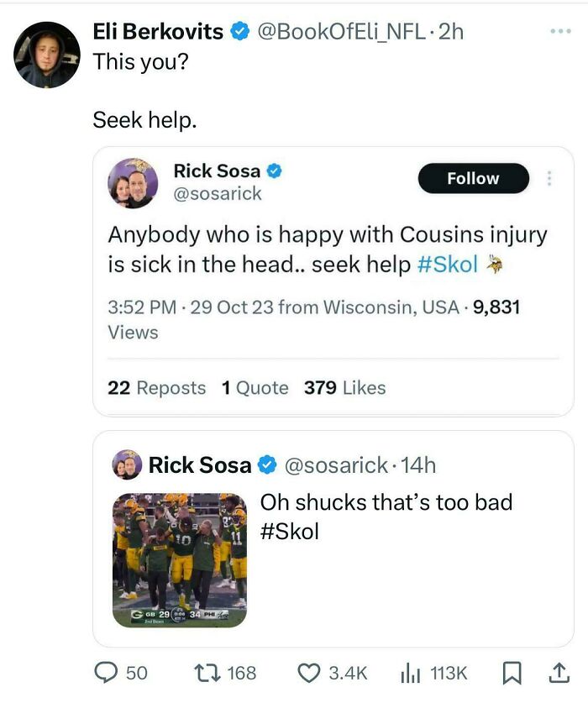The height and width of the screenshot is (703, 588).
Task: Click the reply speech bubble icon
Action: 107,672
